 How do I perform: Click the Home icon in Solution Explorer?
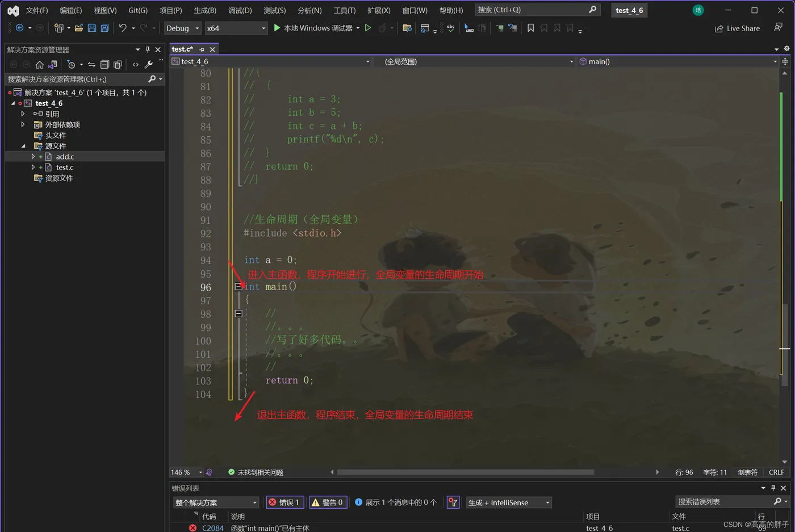click(40, 65)
